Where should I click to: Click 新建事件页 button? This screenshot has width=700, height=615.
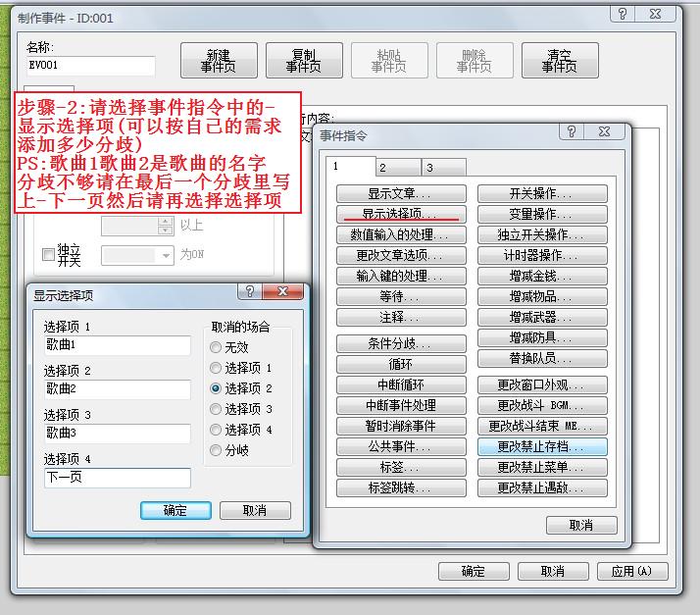219,60
